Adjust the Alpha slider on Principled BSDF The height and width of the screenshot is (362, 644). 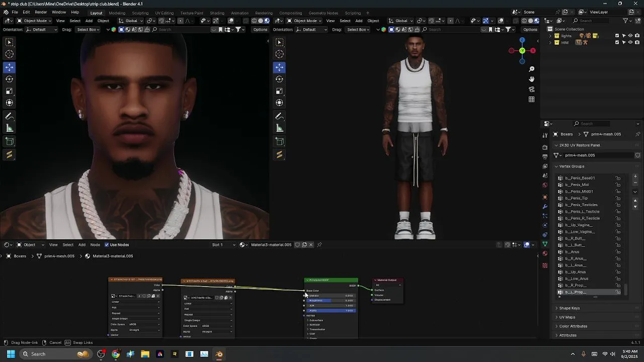click(x=331, y=311)
